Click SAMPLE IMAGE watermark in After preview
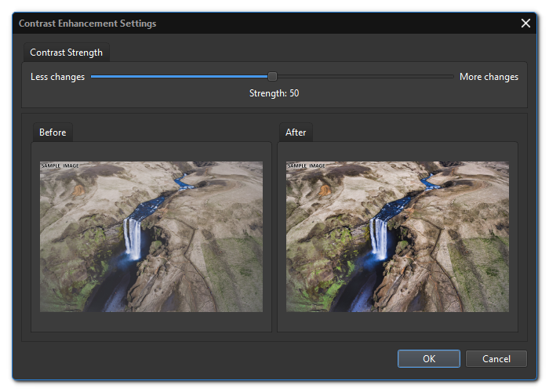The height and width of the screenshot is (392, 549). click(x=306, y=166)
